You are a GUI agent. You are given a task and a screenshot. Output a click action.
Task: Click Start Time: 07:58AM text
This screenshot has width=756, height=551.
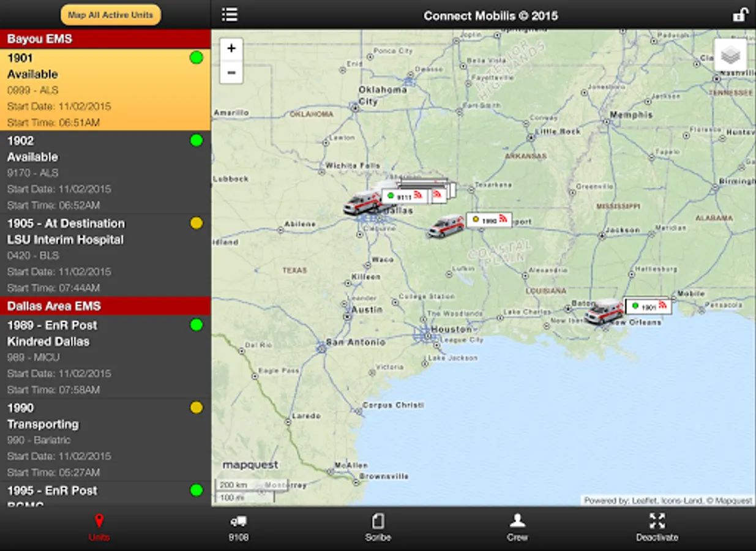pos(53,389)
